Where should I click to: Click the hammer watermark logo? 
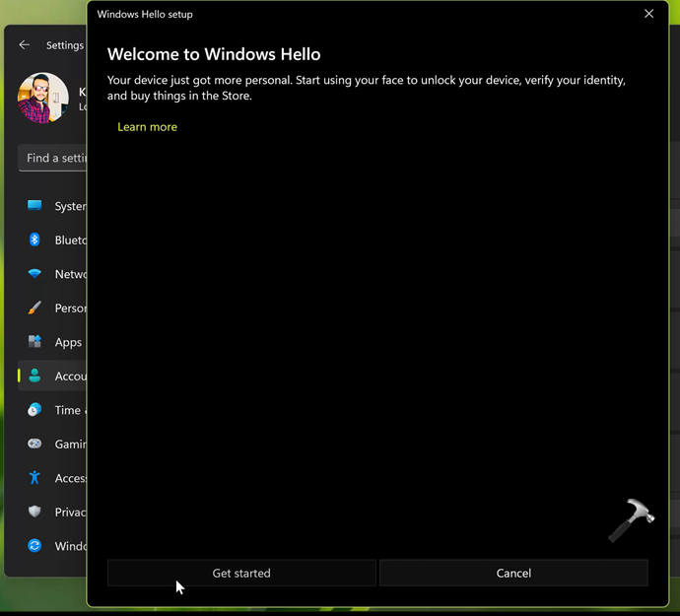pyautogui.click(x=630, y=521)
